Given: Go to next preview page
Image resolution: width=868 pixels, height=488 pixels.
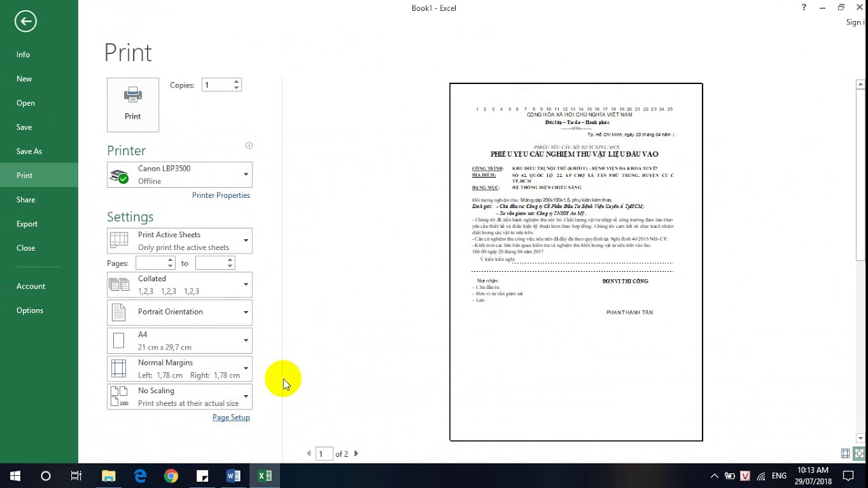Looking at the screenshot, I should (x=356, y=453).
